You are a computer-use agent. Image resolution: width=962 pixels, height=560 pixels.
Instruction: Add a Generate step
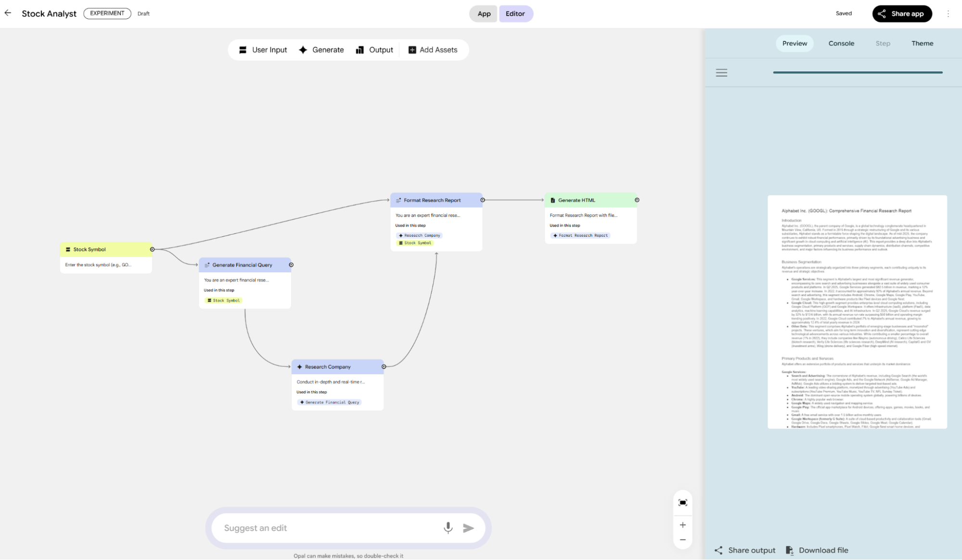321,50
